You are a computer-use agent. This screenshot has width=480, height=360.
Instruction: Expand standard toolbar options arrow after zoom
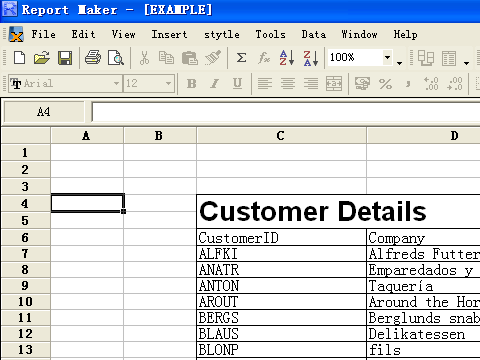(399, 63)
